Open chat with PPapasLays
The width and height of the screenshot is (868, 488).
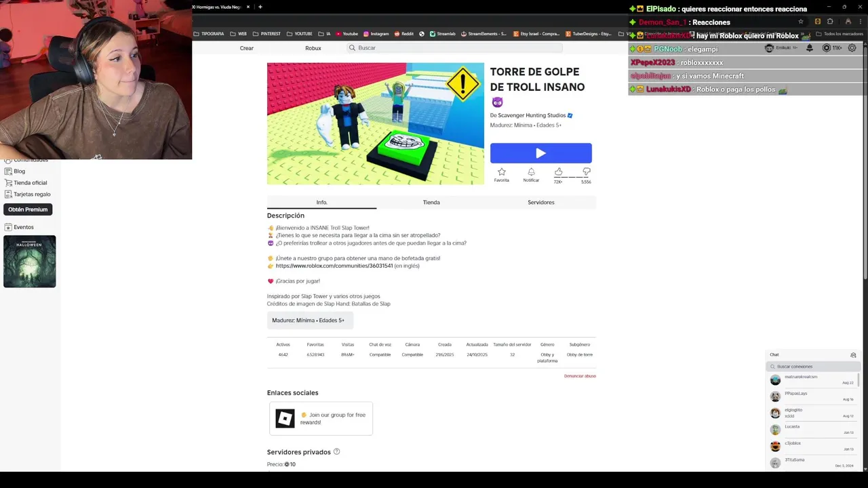click(813, 396)
